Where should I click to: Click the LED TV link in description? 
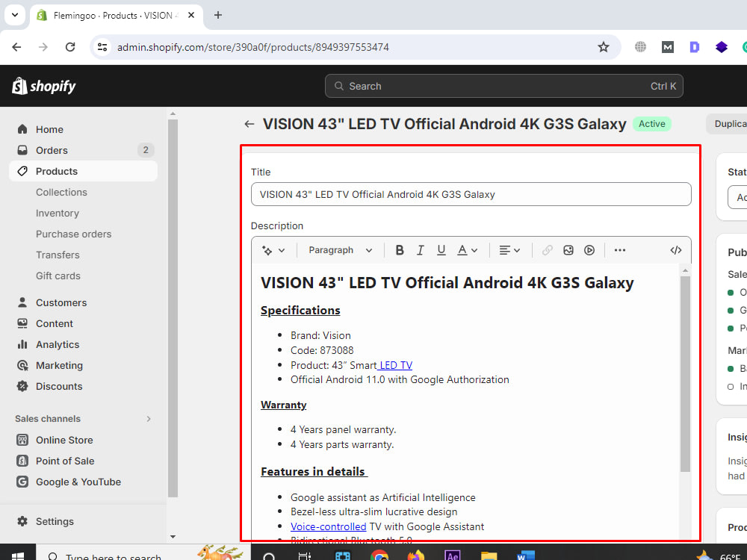pyautogui.click(x=395, y=365)
